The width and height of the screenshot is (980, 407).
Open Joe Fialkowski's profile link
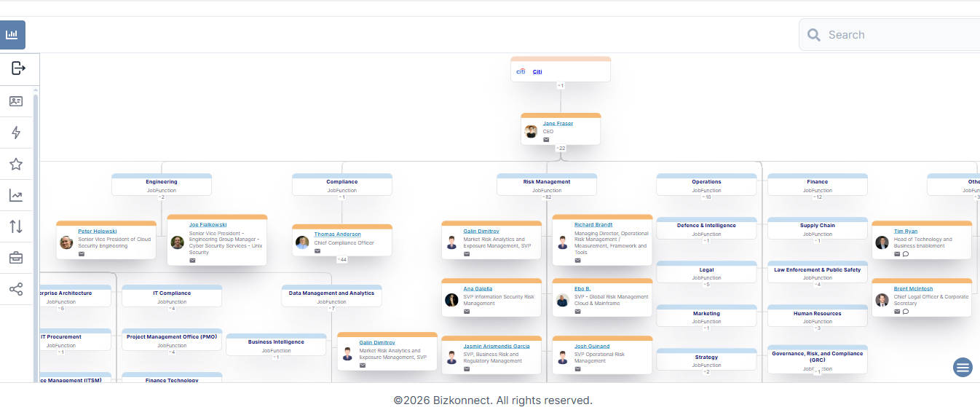tap(208, 225)
